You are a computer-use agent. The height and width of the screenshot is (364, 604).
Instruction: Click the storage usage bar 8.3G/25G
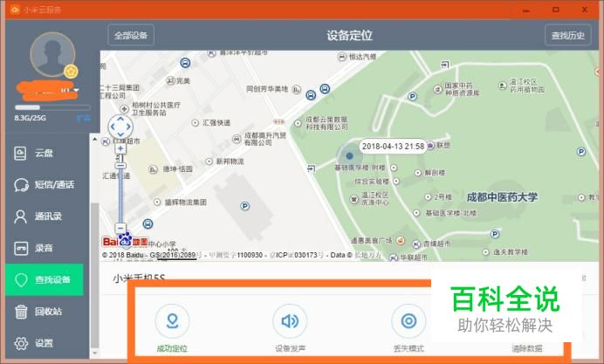(52, 107)
